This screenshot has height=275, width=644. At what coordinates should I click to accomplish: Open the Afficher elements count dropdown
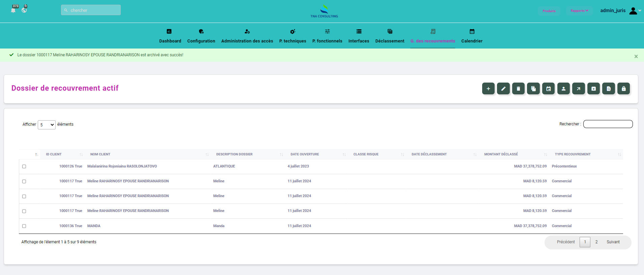point(47,125)
